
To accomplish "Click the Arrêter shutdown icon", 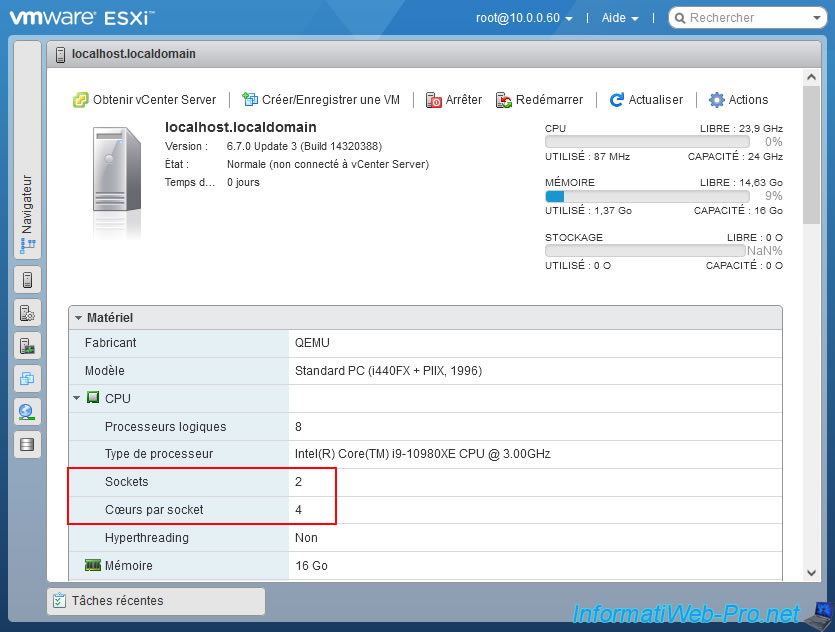I will 434,100.
